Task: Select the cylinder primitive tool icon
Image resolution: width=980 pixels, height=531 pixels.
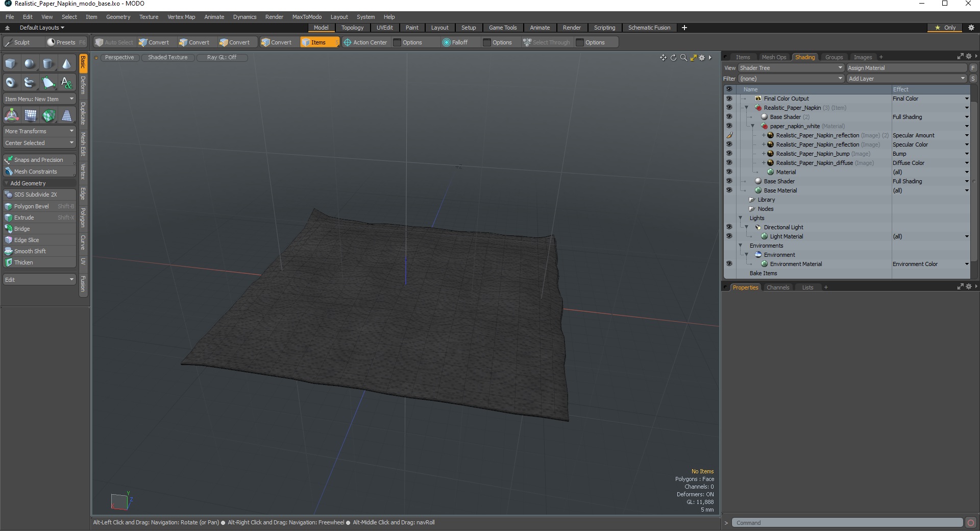Action: tap(48, 64)
